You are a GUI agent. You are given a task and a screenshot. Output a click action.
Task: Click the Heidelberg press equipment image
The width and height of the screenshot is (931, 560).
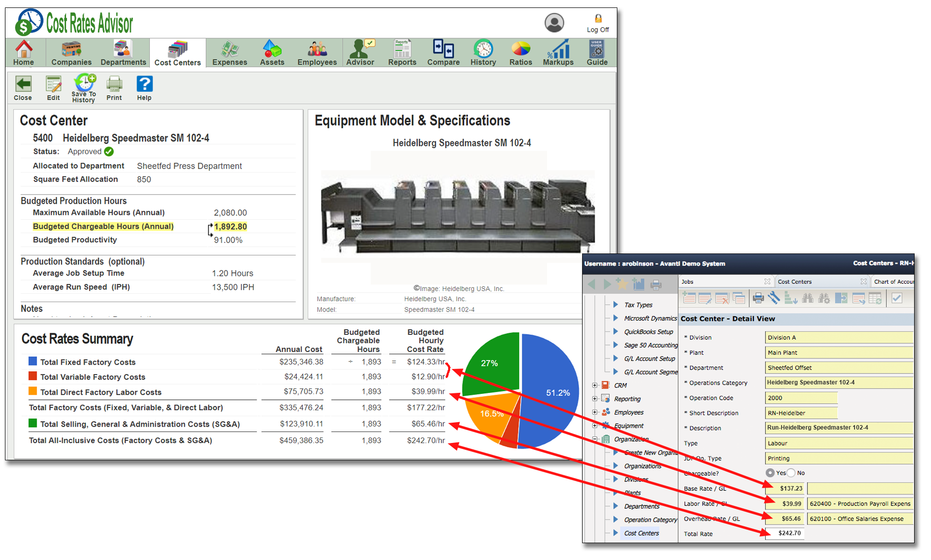coord(458,217)
